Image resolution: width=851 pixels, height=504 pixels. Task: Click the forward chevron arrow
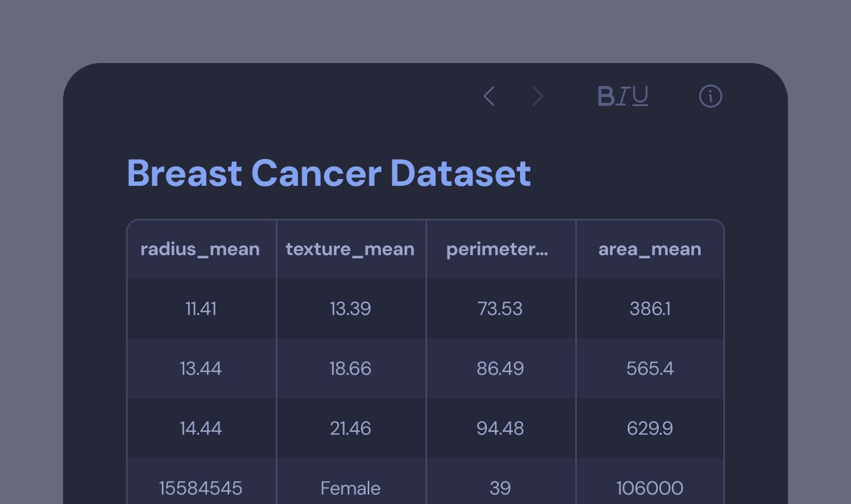point(537,97)
